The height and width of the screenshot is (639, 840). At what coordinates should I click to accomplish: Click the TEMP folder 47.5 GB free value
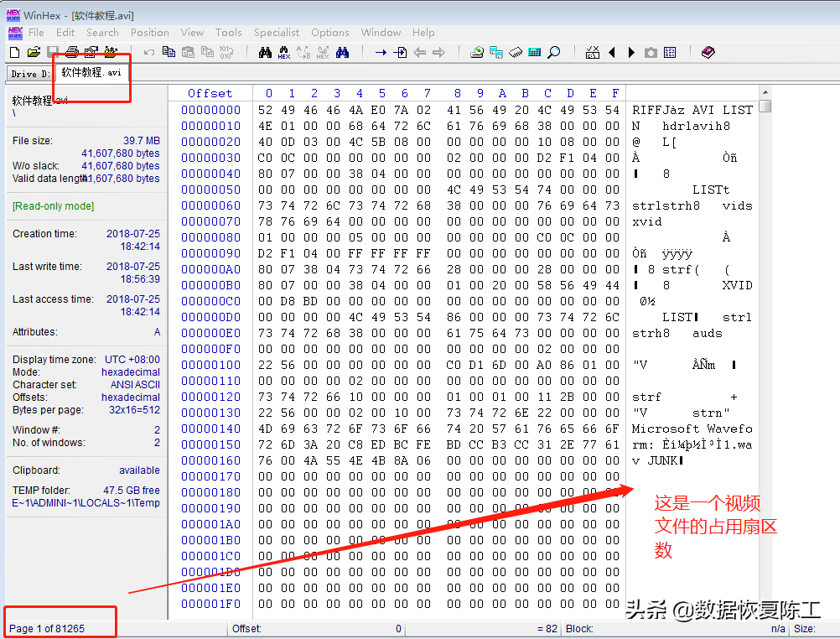click(132, 490)
